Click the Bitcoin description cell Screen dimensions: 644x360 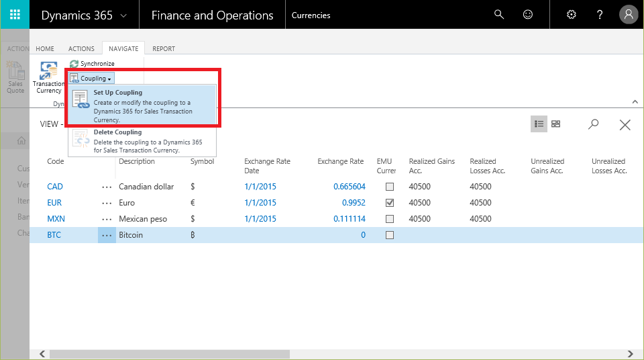pyautogui.click(x=131, y=235)
